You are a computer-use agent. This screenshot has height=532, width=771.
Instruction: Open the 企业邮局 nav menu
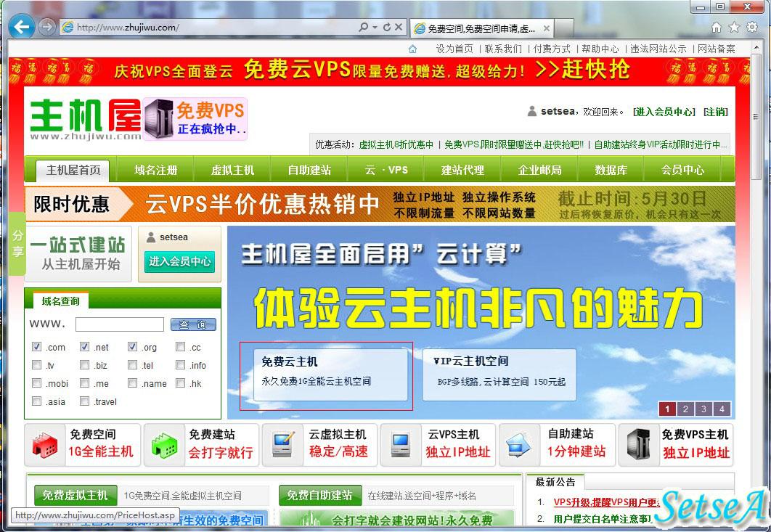[x=539, y=170]
